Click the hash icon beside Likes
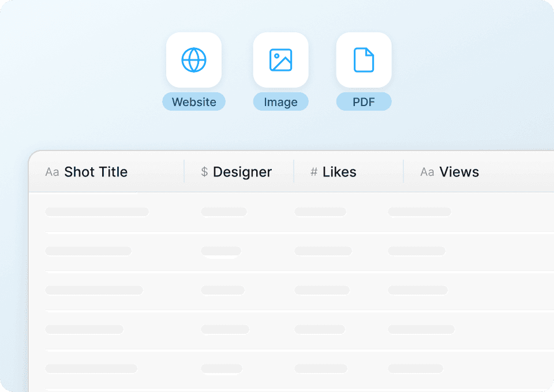This screenshot has width=554, height=392. pos(314,172)
